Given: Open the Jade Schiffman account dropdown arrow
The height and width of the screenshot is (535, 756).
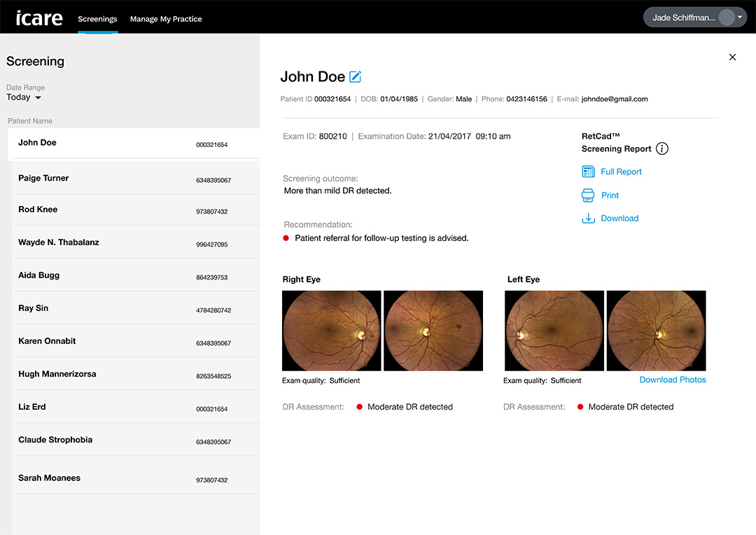Looking at the screenshot, I should (740, 17).
